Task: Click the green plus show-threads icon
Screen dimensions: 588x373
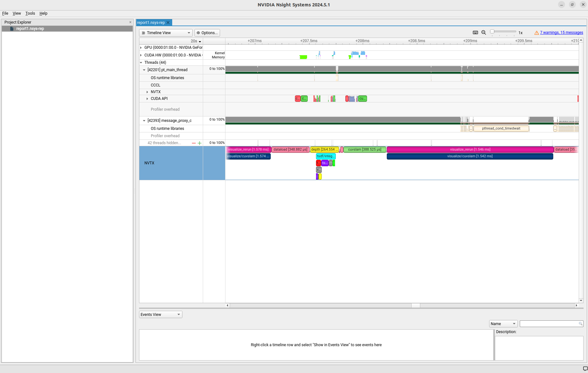Action: (200, 143)
